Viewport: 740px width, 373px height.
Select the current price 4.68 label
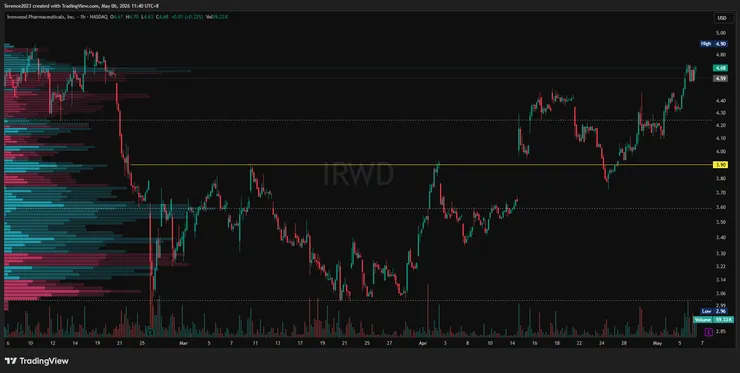click(720, 68)
